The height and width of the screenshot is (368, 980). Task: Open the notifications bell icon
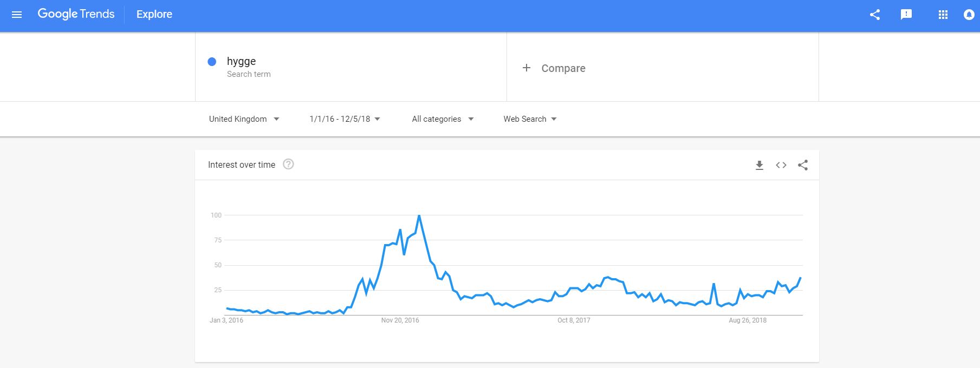[x=969, y=15]
